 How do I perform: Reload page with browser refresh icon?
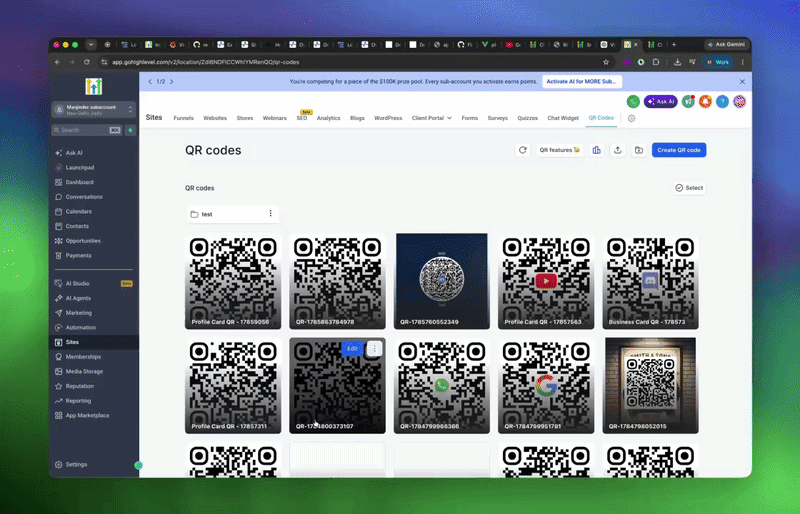[87, 62]
